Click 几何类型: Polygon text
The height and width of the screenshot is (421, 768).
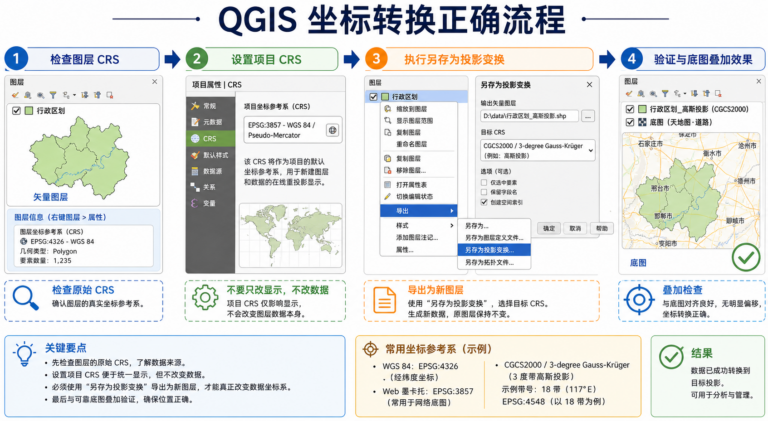coord(48,251)
